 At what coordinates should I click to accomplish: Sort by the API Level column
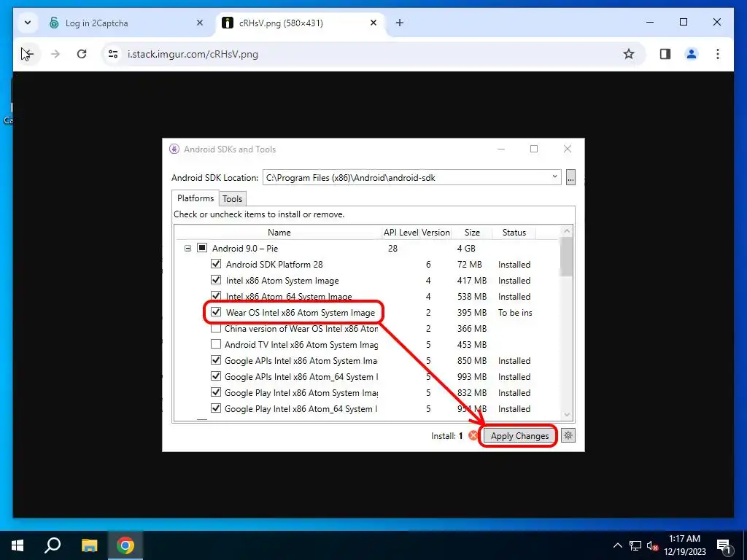pos(401,233)
